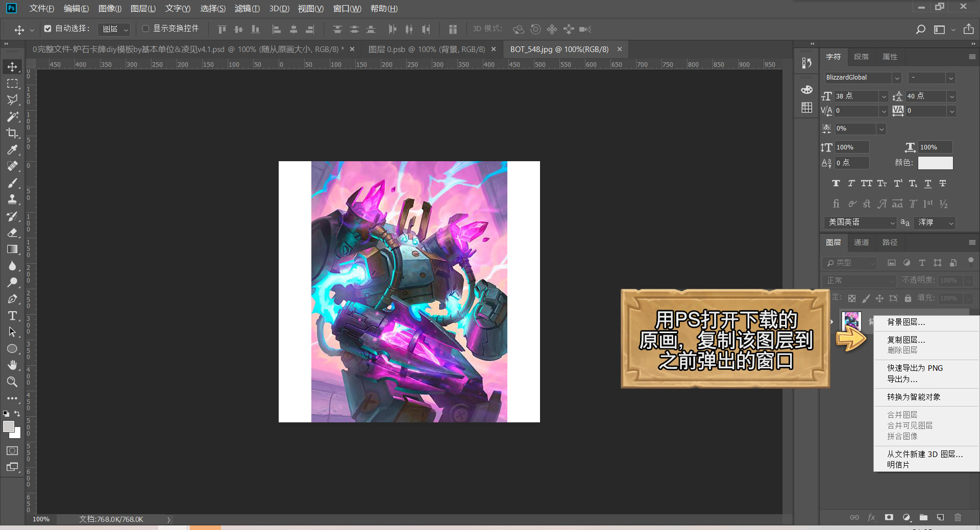Choose 导出为... from context menu

[902, 379]
